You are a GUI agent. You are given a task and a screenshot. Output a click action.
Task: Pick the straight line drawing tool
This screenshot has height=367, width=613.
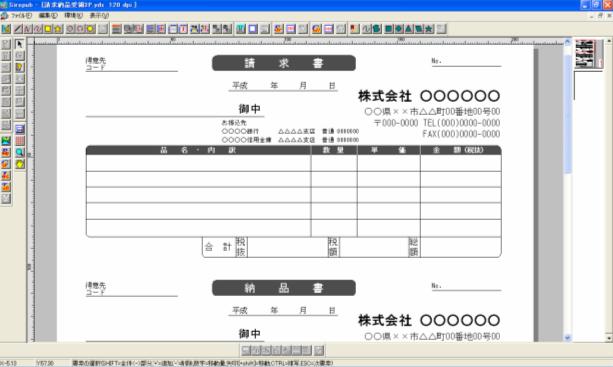(18, 29)
